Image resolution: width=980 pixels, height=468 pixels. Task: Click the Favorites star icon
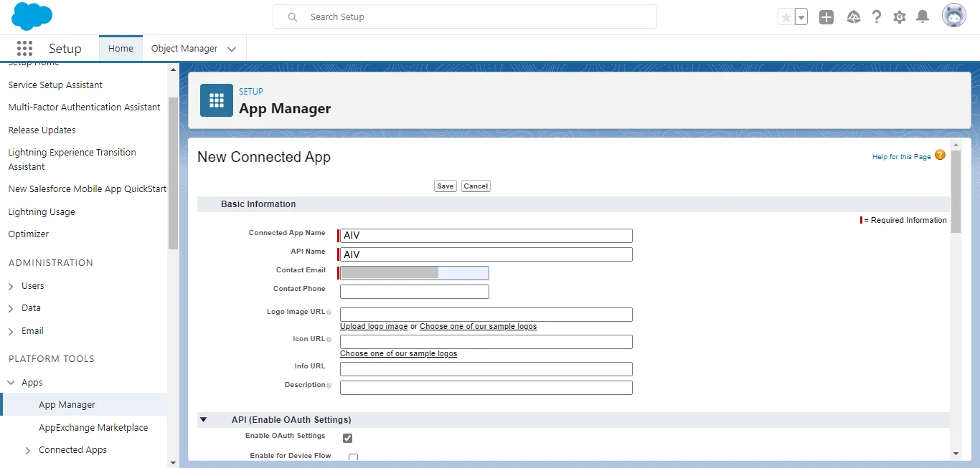tap(786, 17)
